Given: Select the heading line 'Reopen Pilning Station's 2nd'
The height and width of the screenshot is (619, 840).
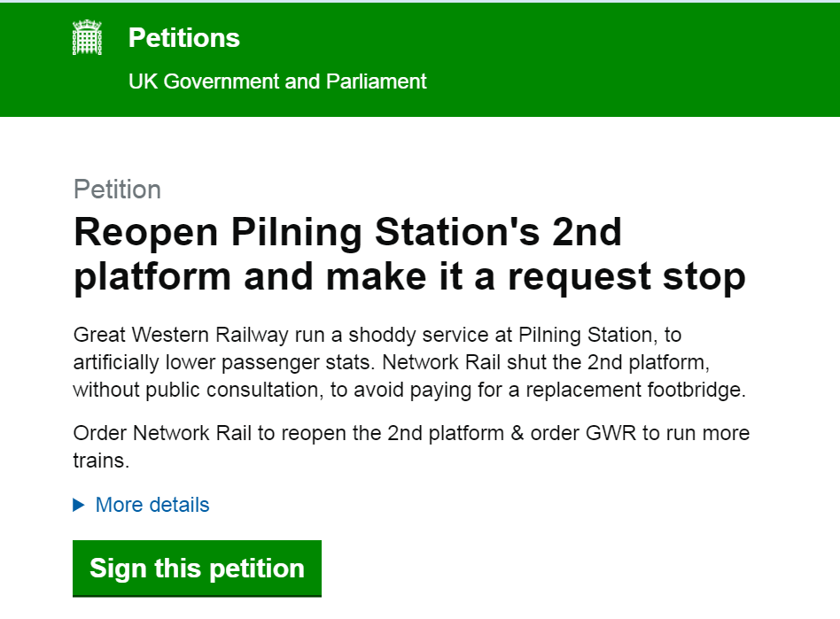Looking at the screenshot, I should click(x=347, y=232).
